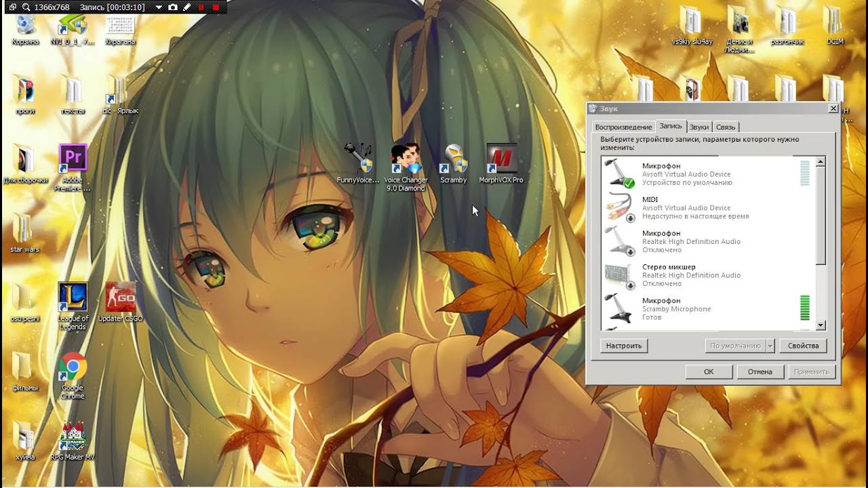868x488 pixels.
Task: Switch to the Связь tab
Action: [726, 127]
